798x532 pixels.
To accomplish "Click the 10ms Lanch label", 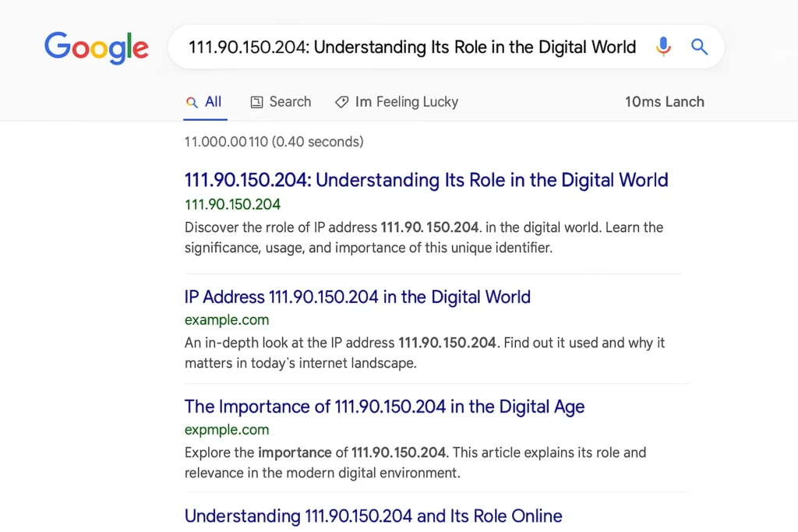I will [664, 101].
